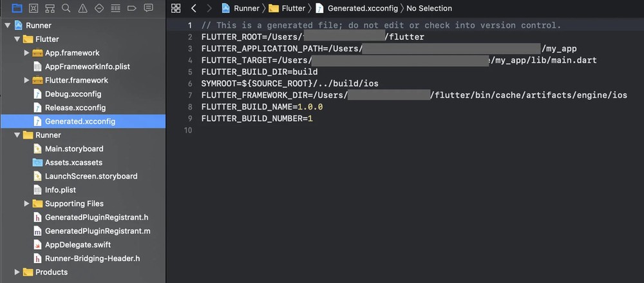Click Generated.xcconfig in the jump bar
This screenshot has width=644, height=283.
click(363, 8)
